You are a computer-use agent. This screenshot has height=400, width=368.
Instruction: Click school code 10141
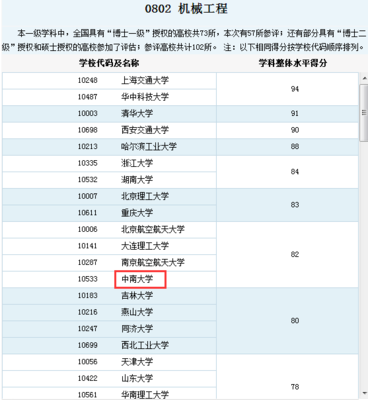[x=88, y=246]
